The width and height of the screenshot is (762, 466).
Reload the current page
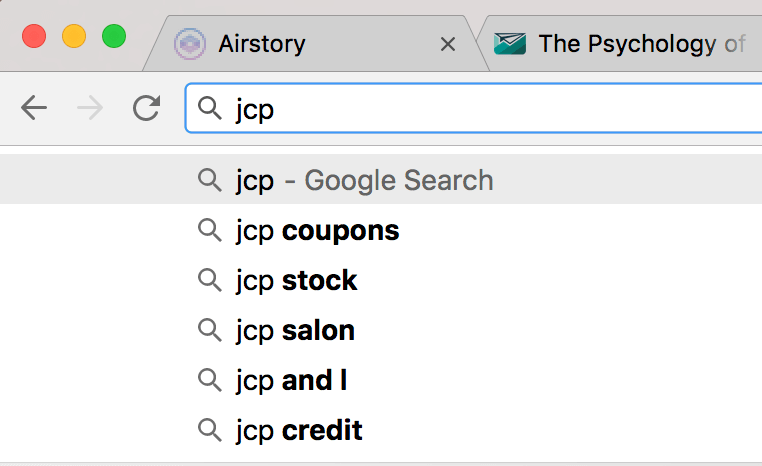point(146,108)
